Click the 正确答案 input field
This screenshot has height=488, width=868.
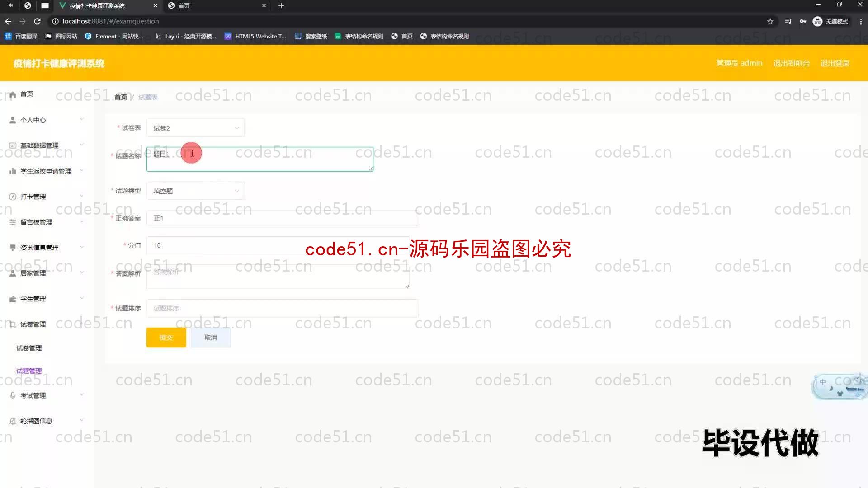283,217
